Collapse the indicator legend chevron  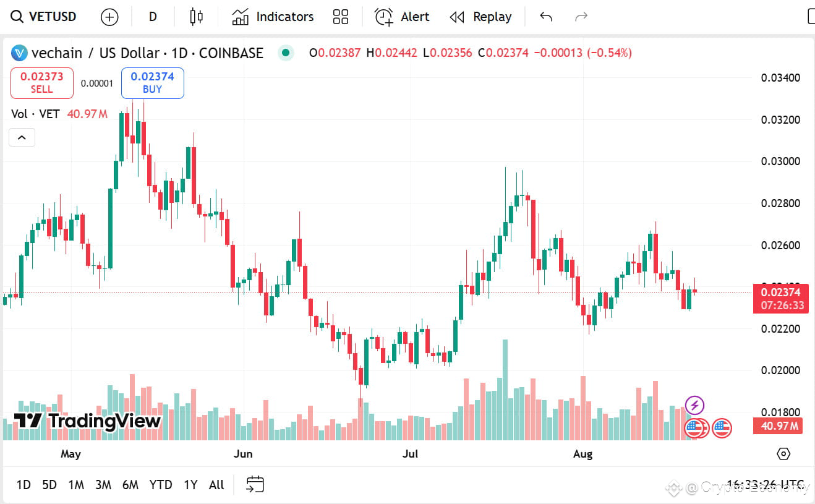point(22,137)
